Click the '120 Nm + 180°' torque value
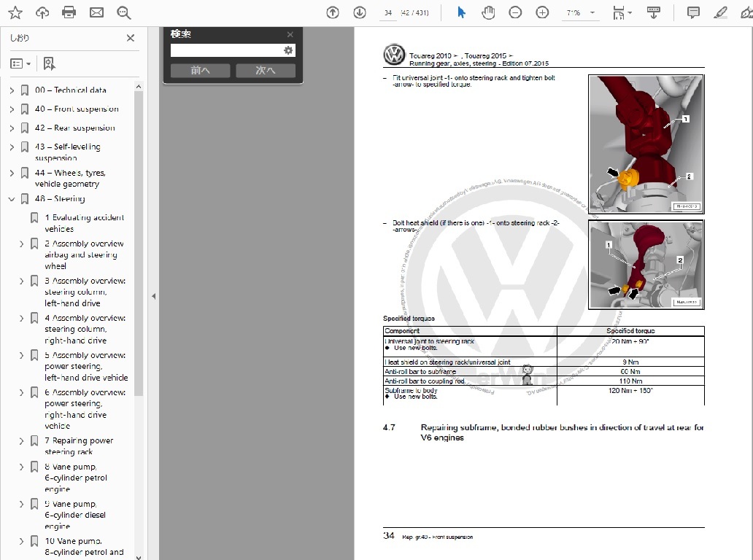Screen dimensions: 753x560 pyautogui.click(x=630, y=391)
